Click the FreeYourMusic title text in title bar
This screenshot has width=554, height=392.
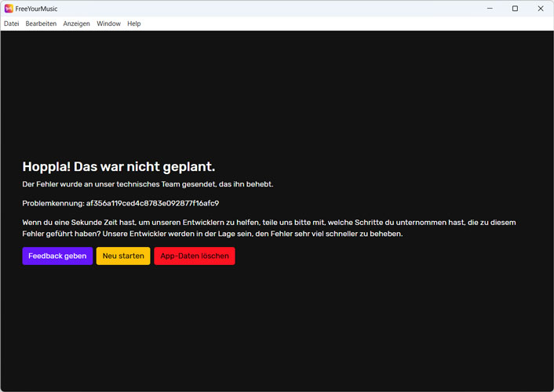pos(38,9)
